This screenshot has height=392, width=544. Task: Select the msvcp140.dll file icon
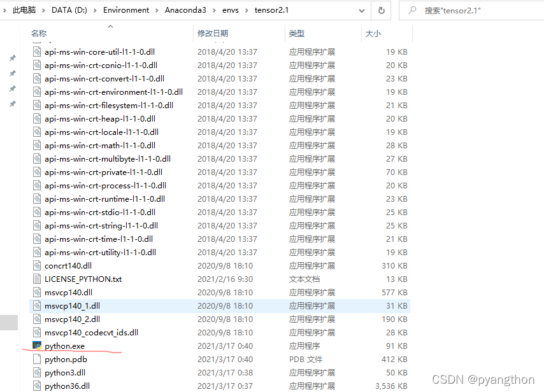click(36, 292)
